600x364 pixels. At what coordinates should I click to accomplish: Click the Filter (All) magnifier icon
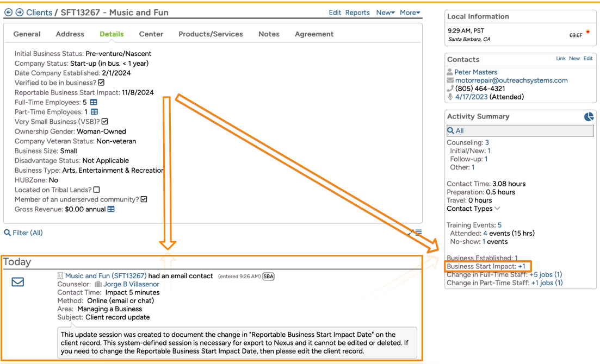(8, 233)
